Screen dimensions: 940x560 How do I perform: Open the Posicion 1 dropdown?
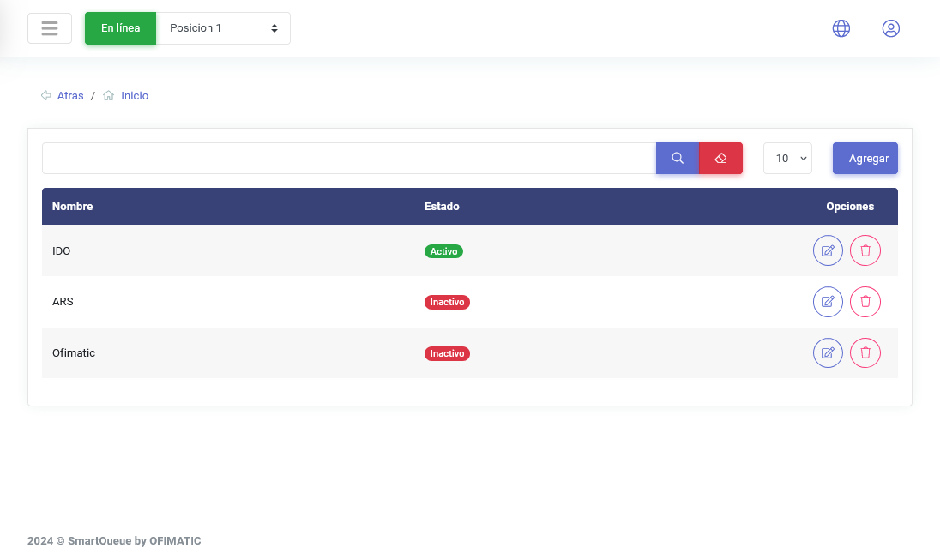(x=223, y=28)
